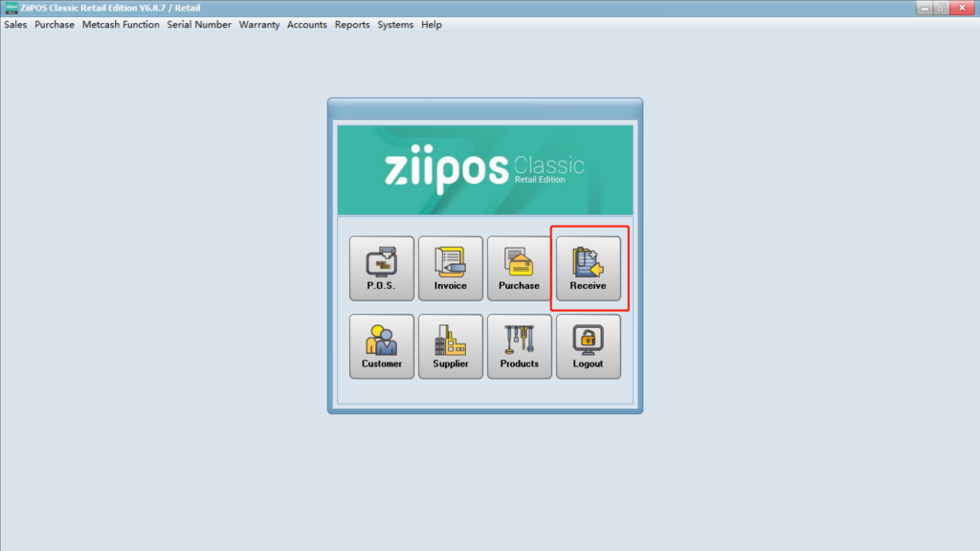Open the Purchase order icon

pyautogui.click(x=519, y=268)
